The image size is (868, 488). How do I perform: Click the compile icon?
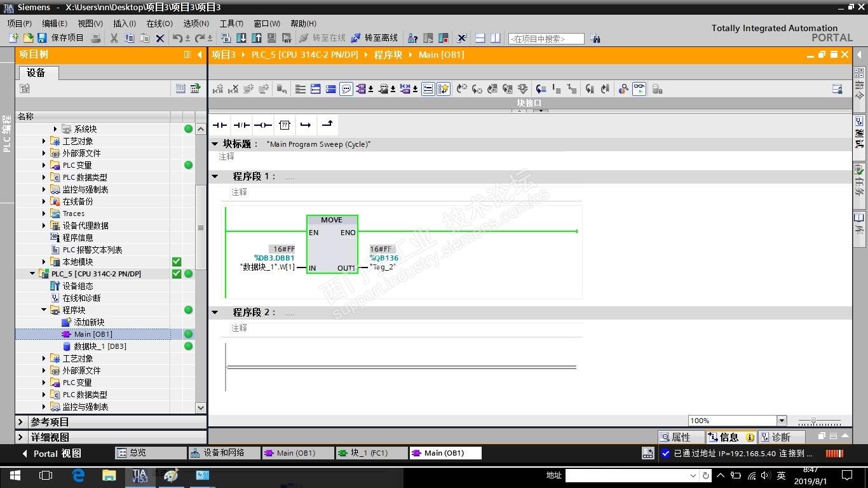[x=227, y=38]
